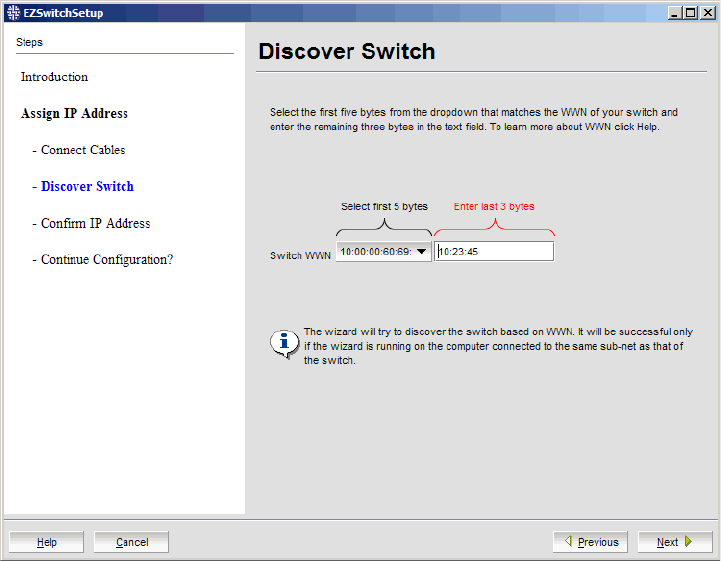Viewport: 721px width, 561px height.
Task: Click the red 'Enter last 3 bytes' label
Action: point(494,206)
